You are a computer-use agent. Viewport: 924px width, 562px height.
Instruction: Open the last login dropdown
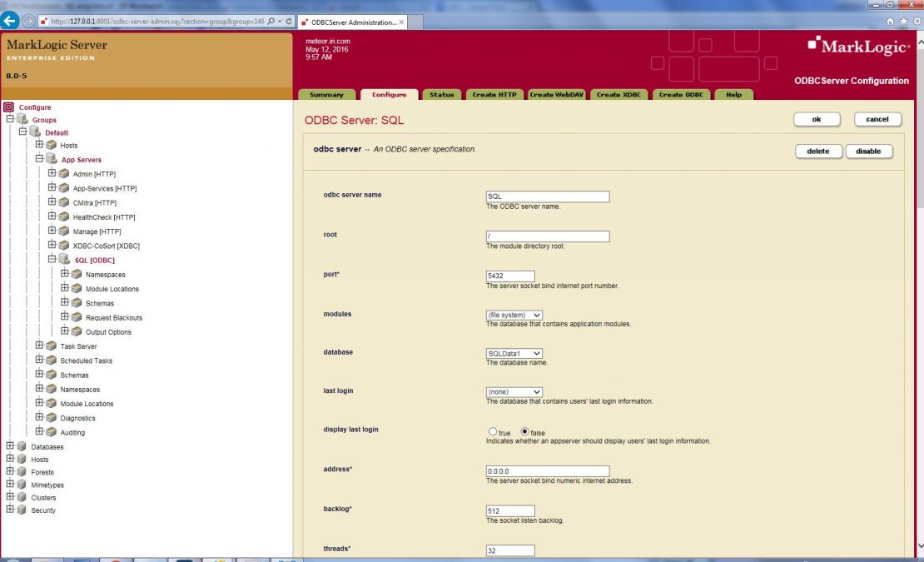tap(514, 392)
